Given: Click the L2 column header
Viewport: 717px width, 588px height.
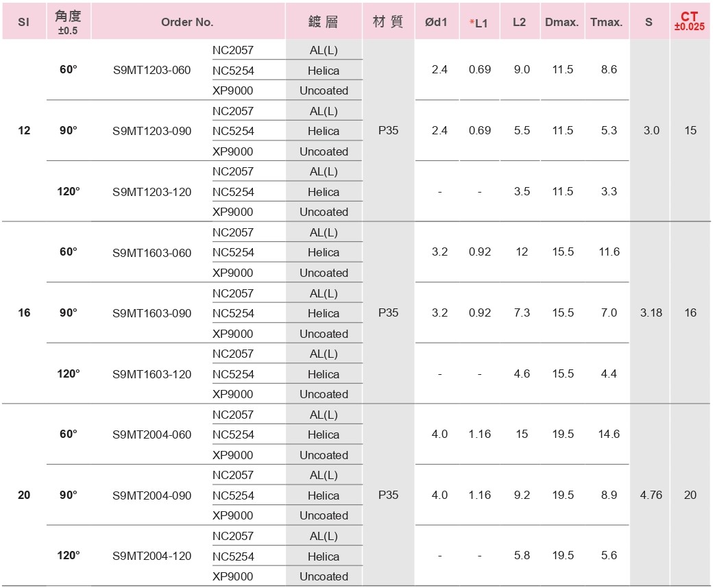Looking at the screenshot, I should point(520,22).
